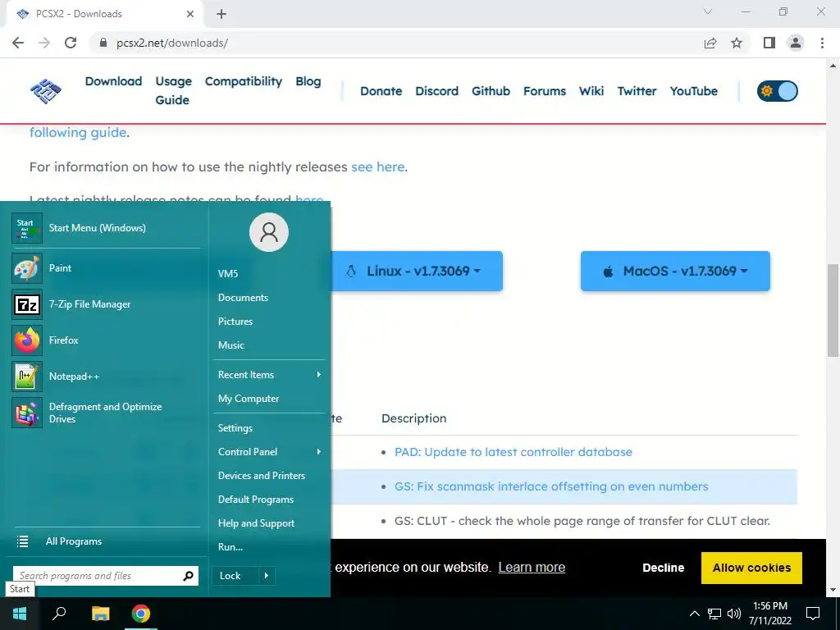
Task: Share this page icon in address bar
Action: click(x=710, y=43)
